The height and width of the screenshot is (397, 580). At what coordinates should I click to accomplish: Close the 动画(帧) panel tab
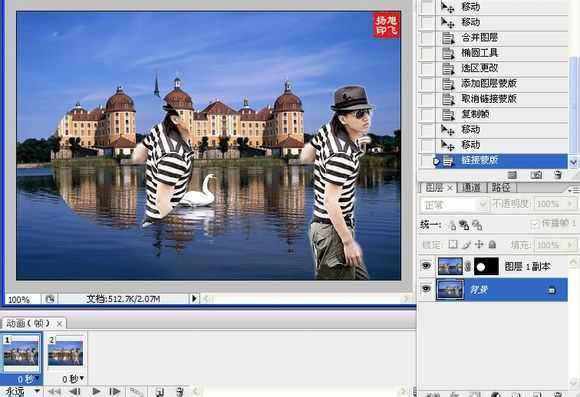pyautogui.click(x=59, y=324)
